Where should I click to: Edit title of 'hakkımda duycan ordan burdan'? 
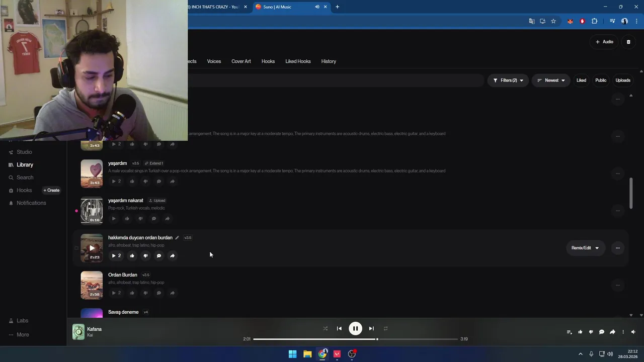click(x=177, y=238)
